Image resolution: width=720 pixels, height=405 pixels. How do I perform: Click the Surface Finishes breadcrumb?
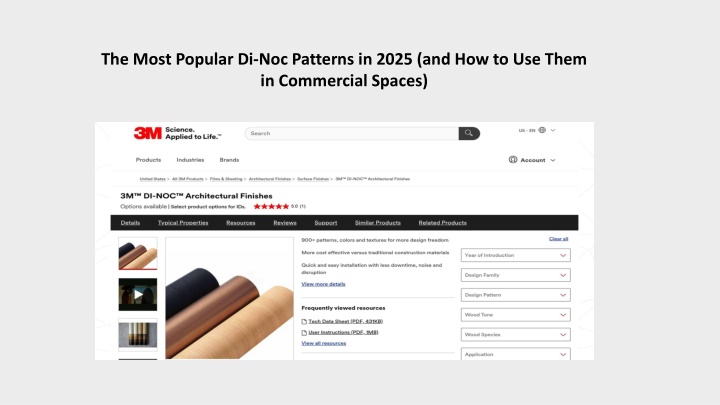[x=313, y=179]
